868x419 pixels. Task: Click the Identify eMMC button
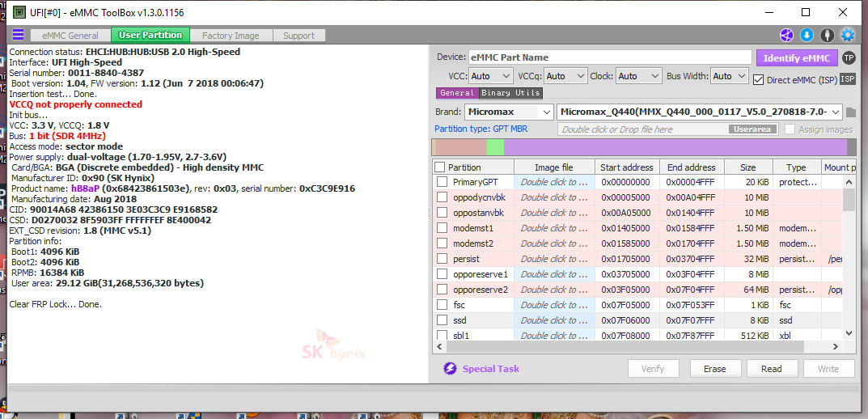797,57
